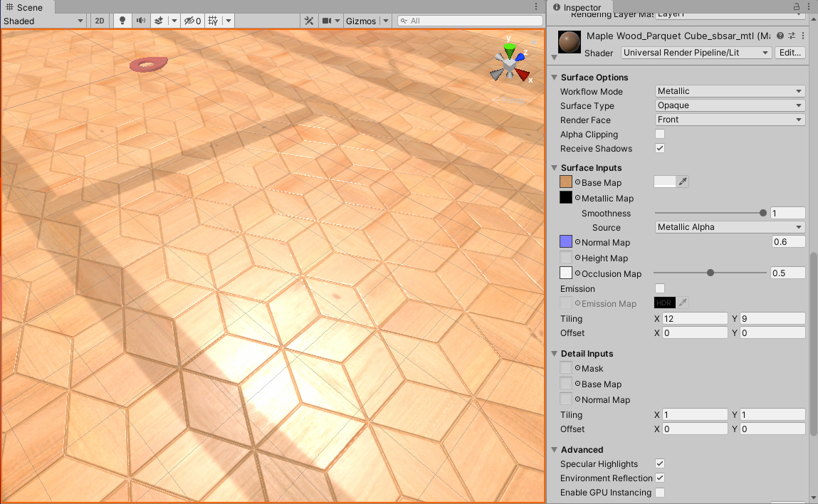Open effects dropdown arrow next to skybox icon
Screen dimensions: 818x504
[174, 21]
